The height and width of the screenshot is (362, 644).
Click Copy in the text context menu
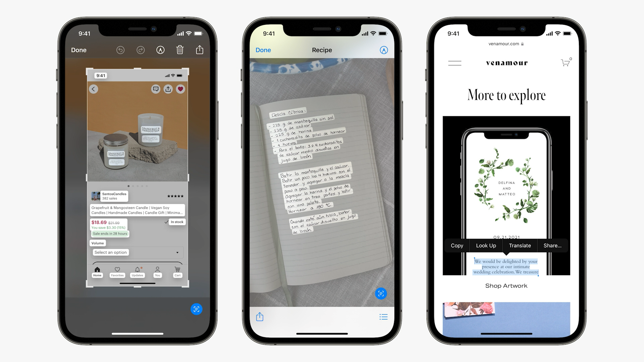pos(456,245)
